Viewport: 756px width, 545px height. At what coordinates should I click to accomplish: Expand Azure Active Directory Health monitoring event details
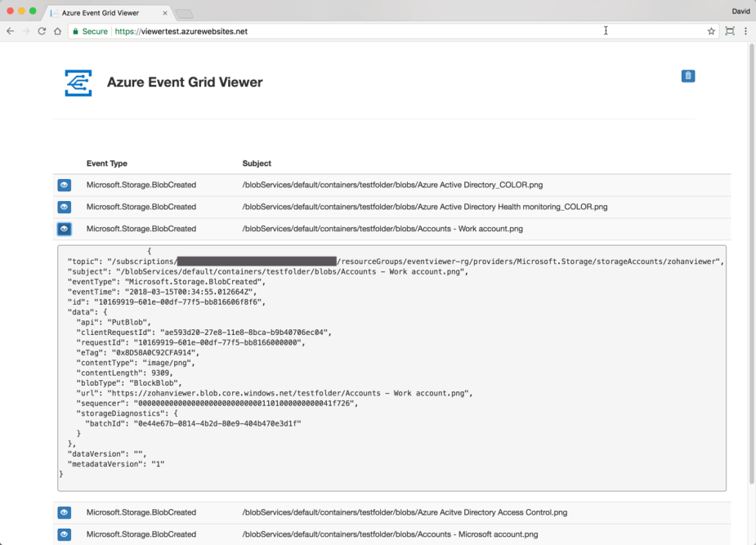click(x=64, y=207)
